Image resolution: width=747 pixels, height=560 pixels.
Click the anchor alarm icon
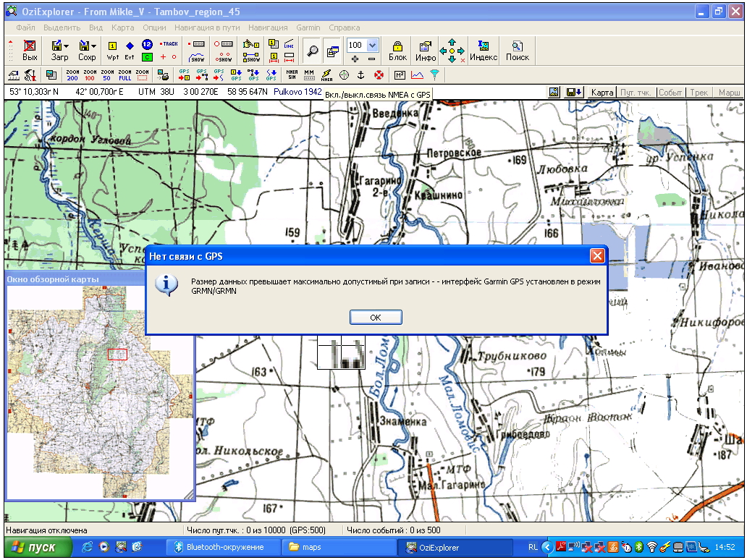click(361, 75)
